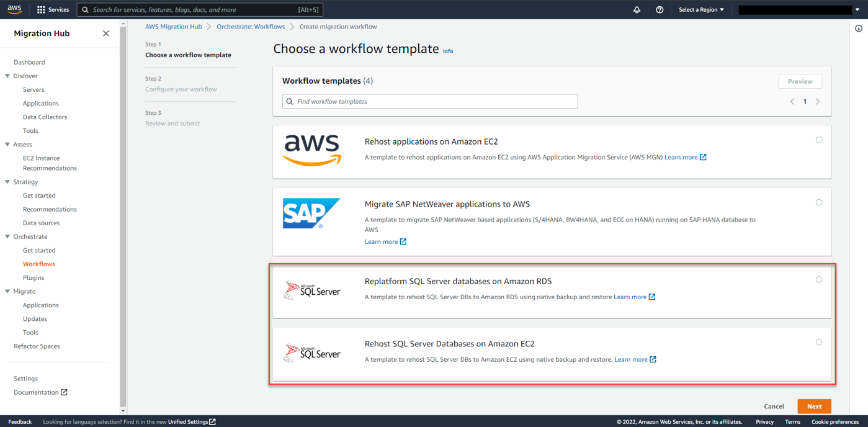Collapse the Orchestrate section
The width and height of the screenshot is (868, 427).
(7, 236)
